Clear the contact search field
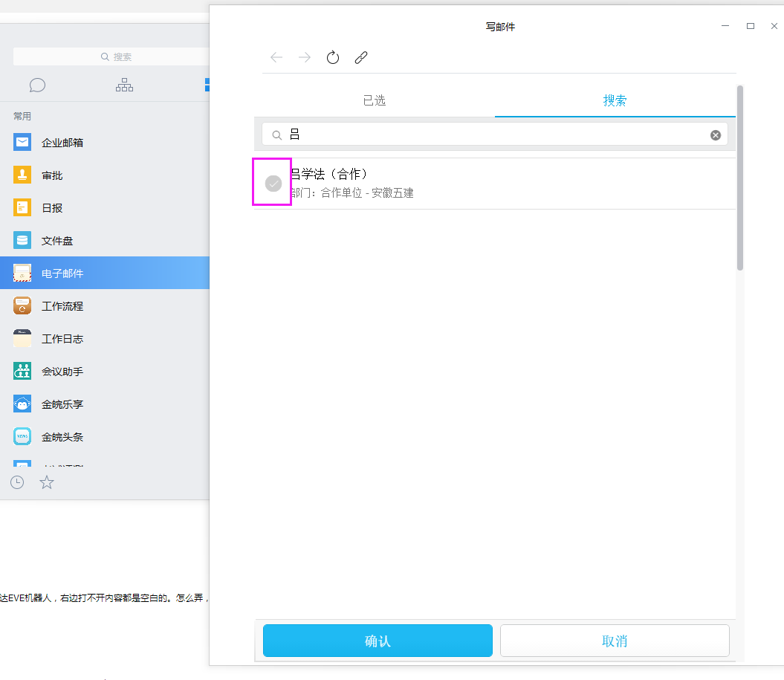This screenshot has width=784, height=680. (716, 135)
